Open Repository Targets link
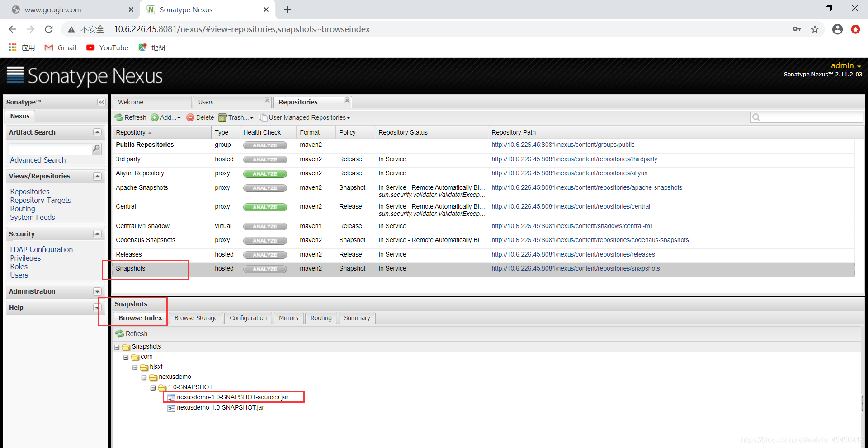 (x=41, y=200)
